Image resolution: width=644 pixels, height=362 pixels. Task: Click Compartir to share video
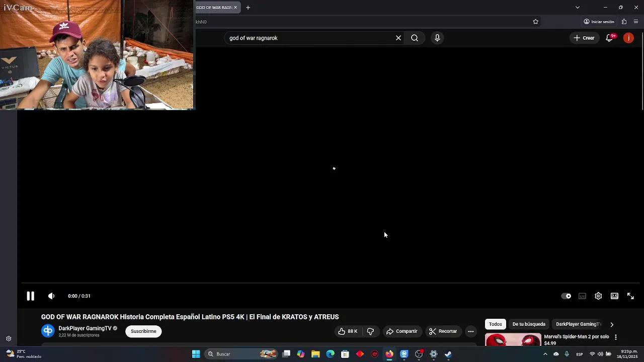pos(401,331)
